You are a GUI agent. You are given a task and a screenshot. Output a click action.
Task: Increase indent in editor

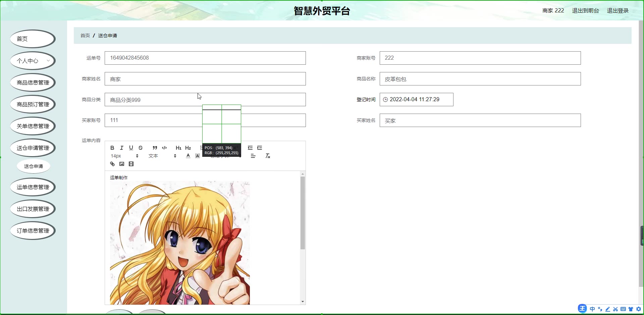(260, 148)
